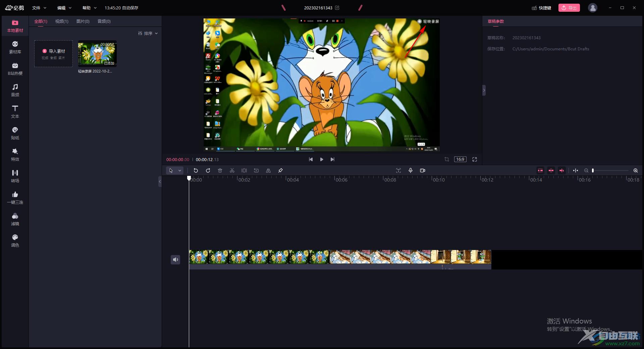The width and height of the screenshot is (644, 349).
Task: Jump to previous frame
Action: coord(311,159)
